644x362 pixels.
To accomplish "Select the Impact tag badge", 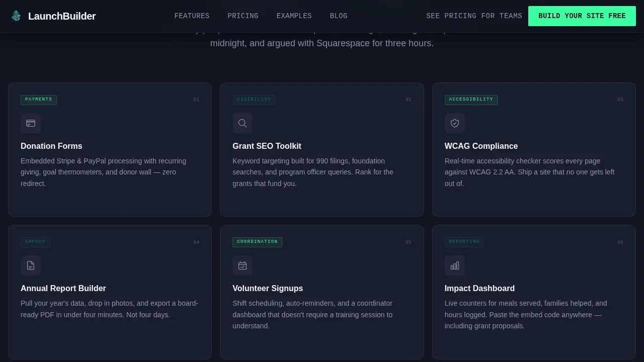I will click(x=35, y=242).
